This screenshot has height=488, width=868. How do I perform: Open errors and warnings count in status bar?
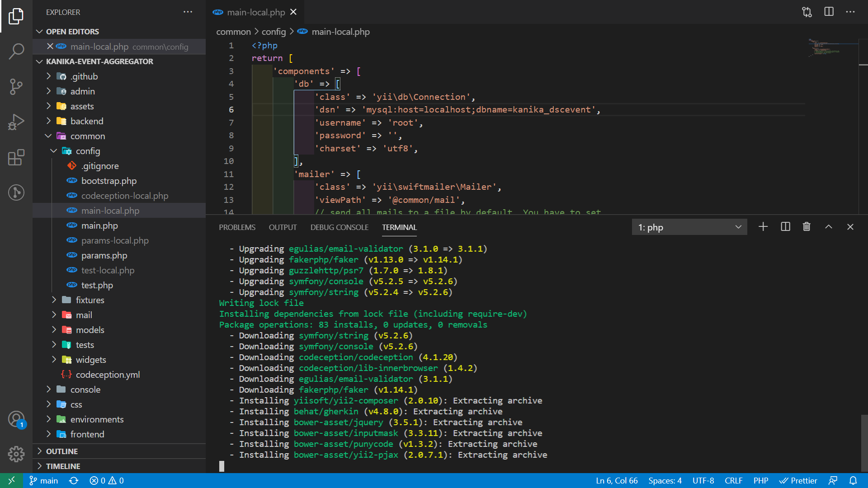click(x=107, y=481)
